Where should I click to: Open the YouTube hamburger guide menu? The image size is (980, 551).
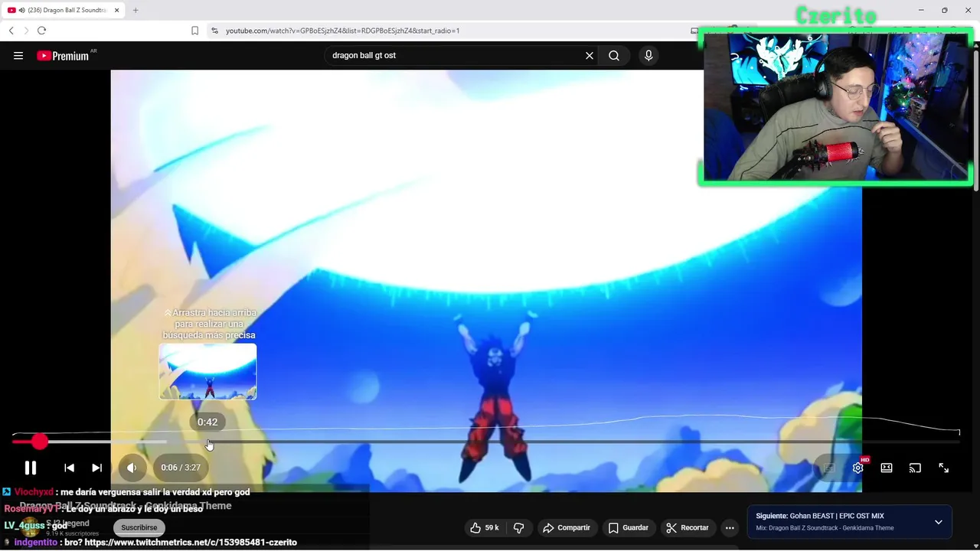18,55
